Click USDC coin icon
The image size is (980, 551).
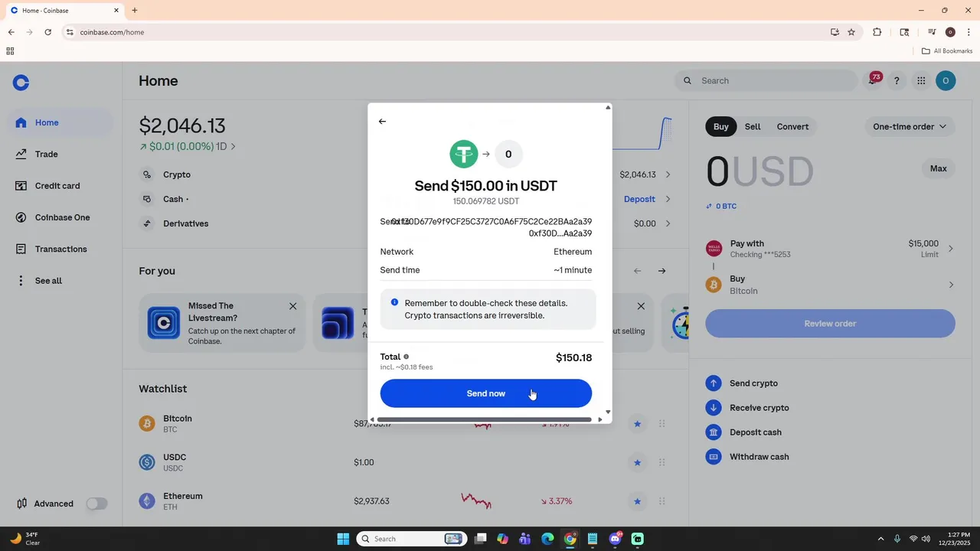tap(146, 462)
